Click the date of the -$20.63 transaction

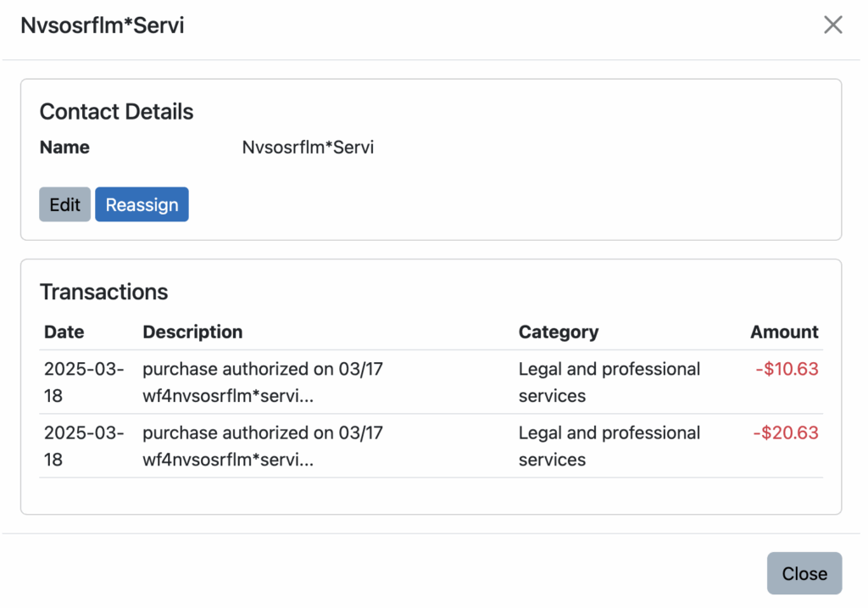(x=83, y=446)
